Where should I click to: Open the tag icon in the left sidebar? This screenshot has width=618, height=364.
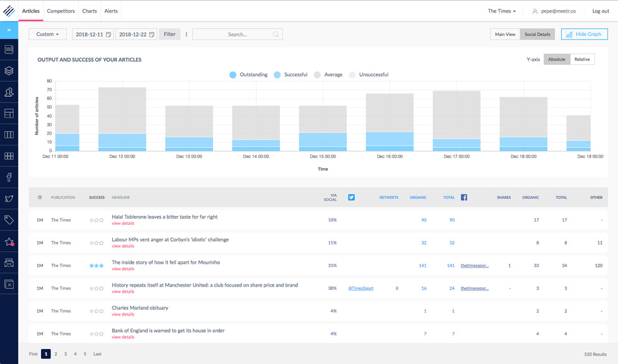[9, 220]
